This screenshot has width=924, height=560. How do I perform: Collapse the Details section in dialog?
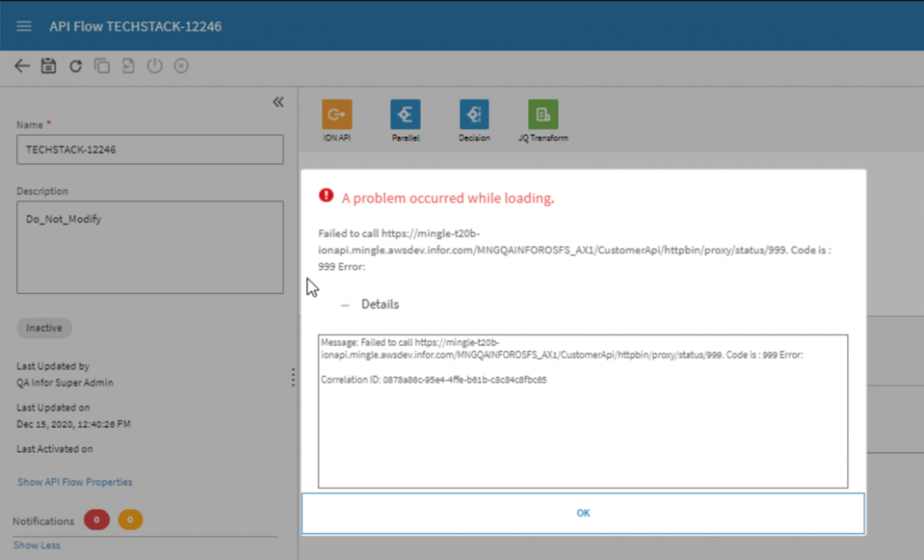point(346,305)
